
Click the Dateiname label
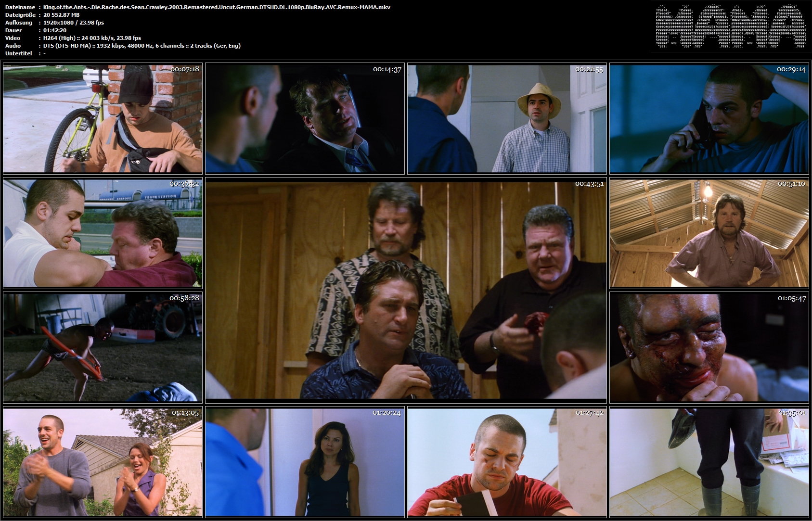pos(20,7)
